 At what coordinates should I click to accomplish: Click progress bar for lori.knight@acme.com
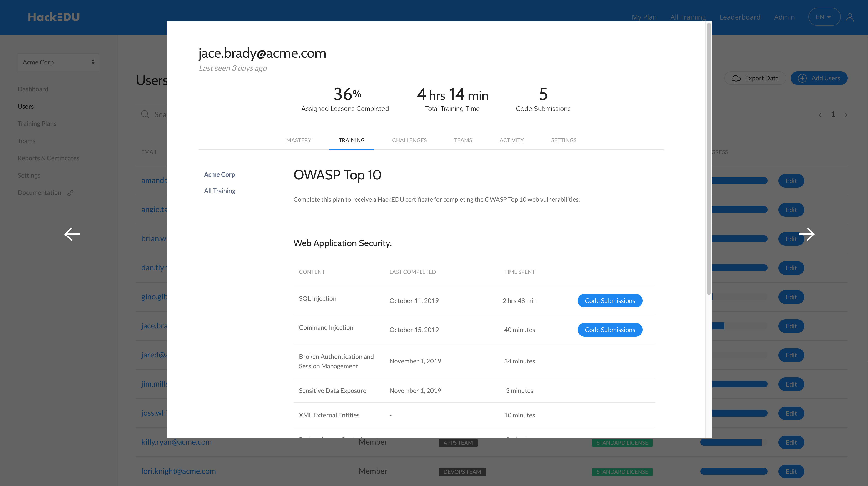[x=733, y=471]
